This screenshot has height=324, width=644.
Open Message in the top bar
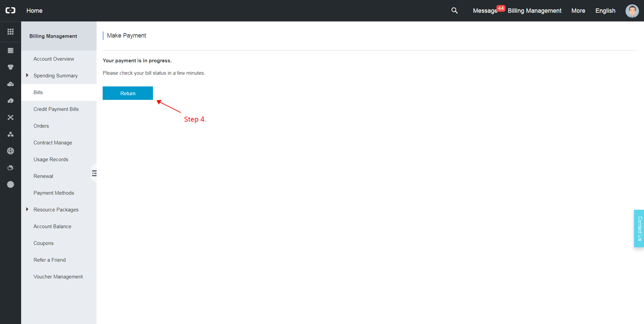pyautogui.click(x=485, y=11)
